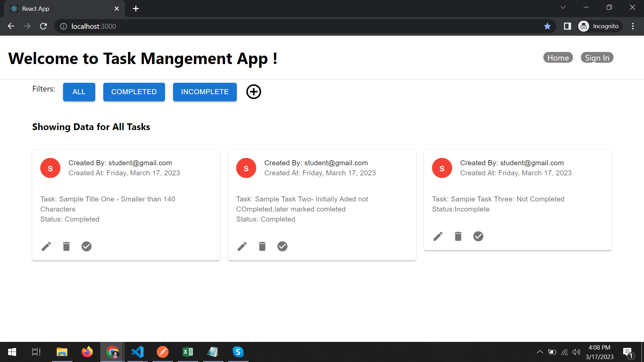Open Visual Studio Code from the taskbar
Screen dimensions: 644x362
[138, 352]
